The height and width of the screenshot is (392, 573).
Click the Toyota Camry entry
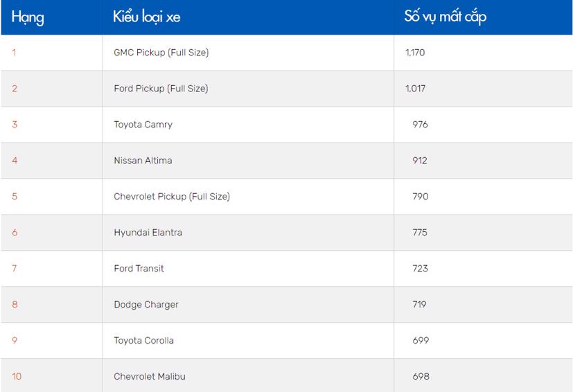(143, 125)
